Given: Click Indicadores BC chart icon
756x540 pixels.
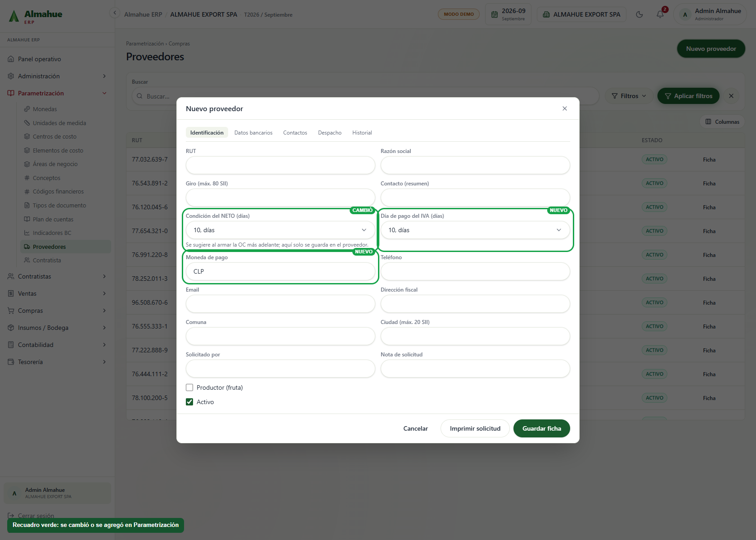Looking at the screenshot, I should 27,233.
